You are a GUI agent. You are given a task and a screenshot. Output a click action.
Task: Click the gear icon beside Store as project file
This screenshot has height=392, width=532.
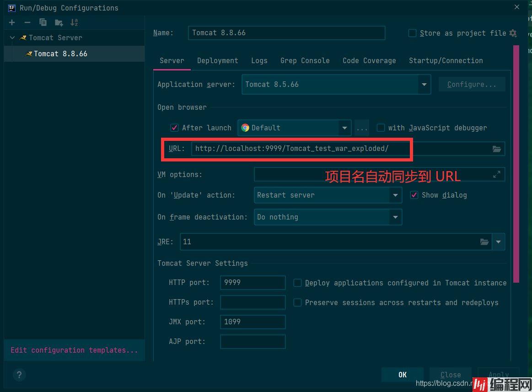(513, 33)
